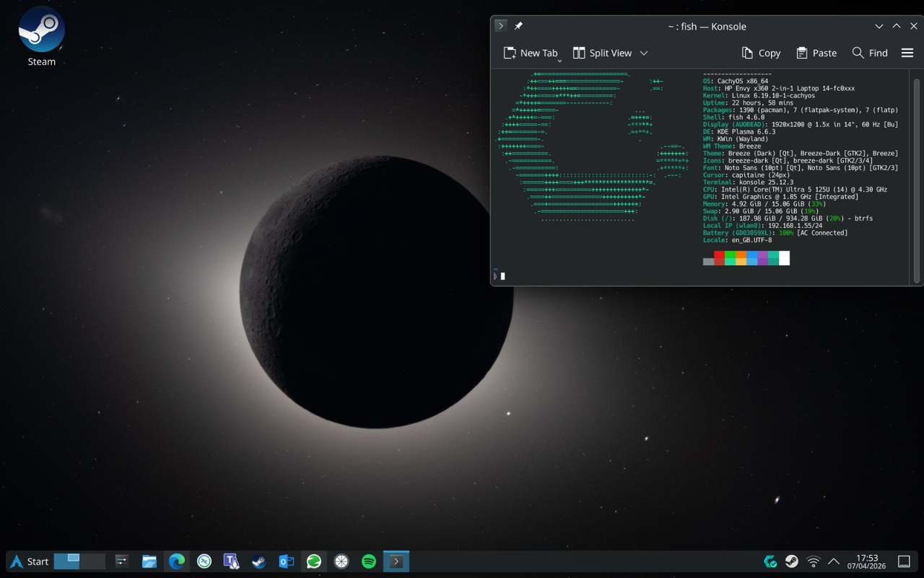Click the Copy toolbar button
The image size is (924, 578).
point(761,53)
